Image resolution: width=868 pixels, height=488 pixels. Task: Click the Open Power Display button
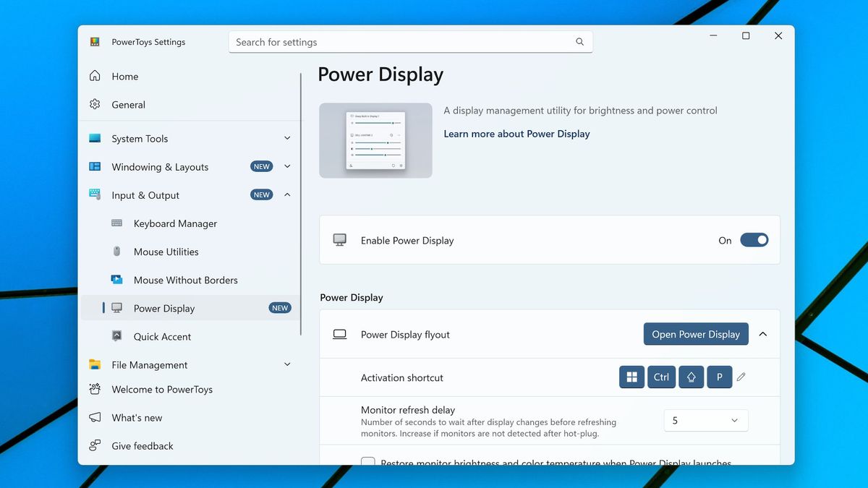(696, 334)
